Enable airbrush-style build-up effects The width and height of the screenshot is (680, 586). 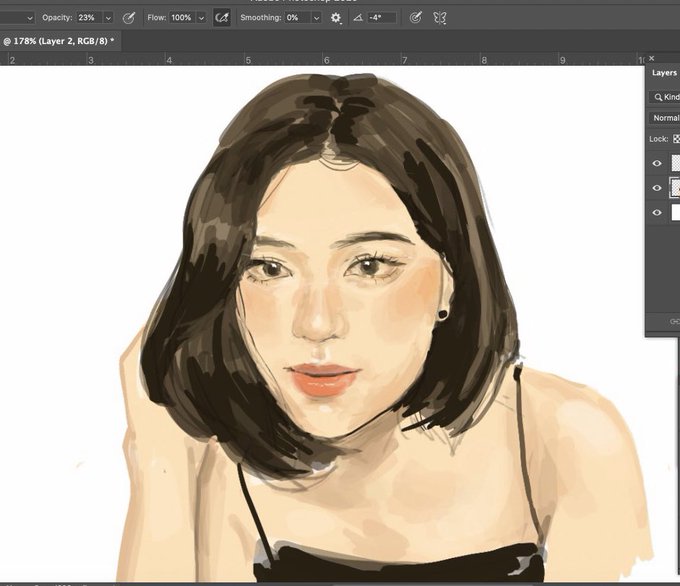pos(221,18)
